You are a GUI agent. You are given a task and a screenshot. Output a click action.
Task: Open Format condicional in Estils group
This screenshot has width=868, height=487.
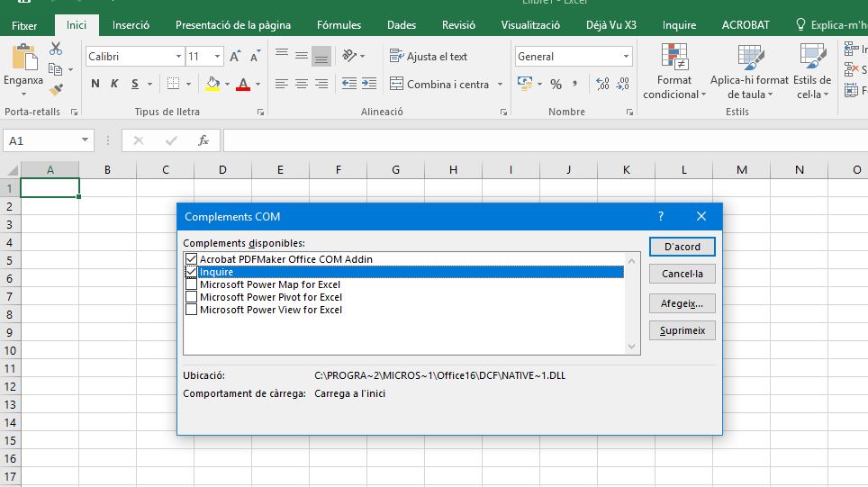pyautogui.click(x=671, y=72)
